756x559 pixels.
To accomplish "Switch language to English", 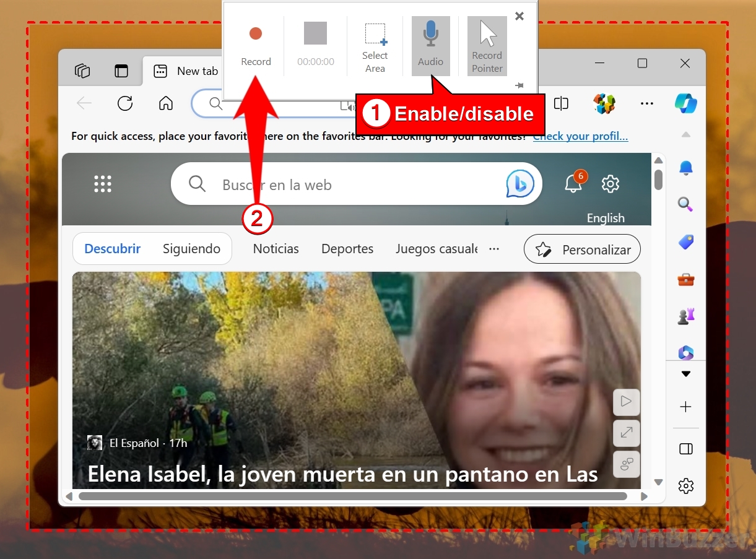I will 606,218.
